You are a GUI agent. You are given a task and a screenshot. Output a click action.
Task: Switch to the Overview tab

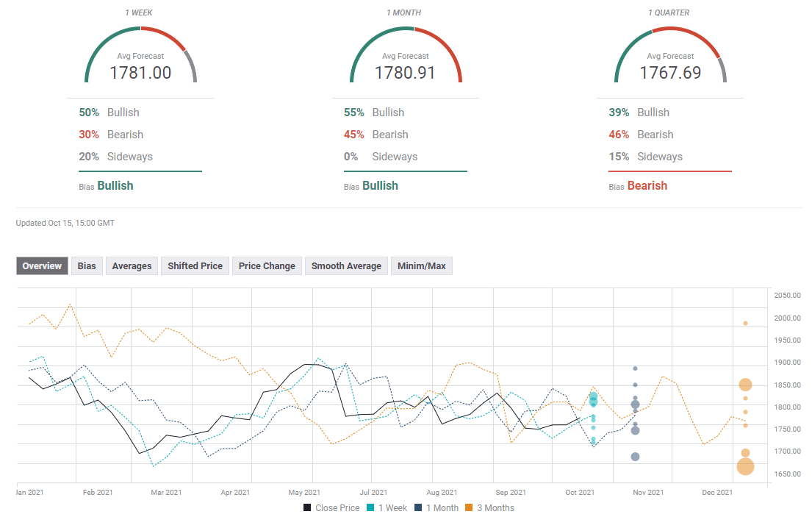42,266
